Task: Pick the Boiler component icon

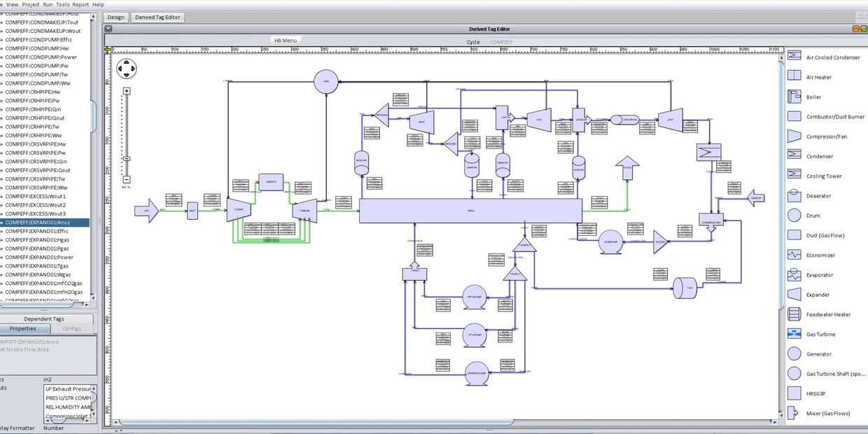Action: click(x=794, y=97)
